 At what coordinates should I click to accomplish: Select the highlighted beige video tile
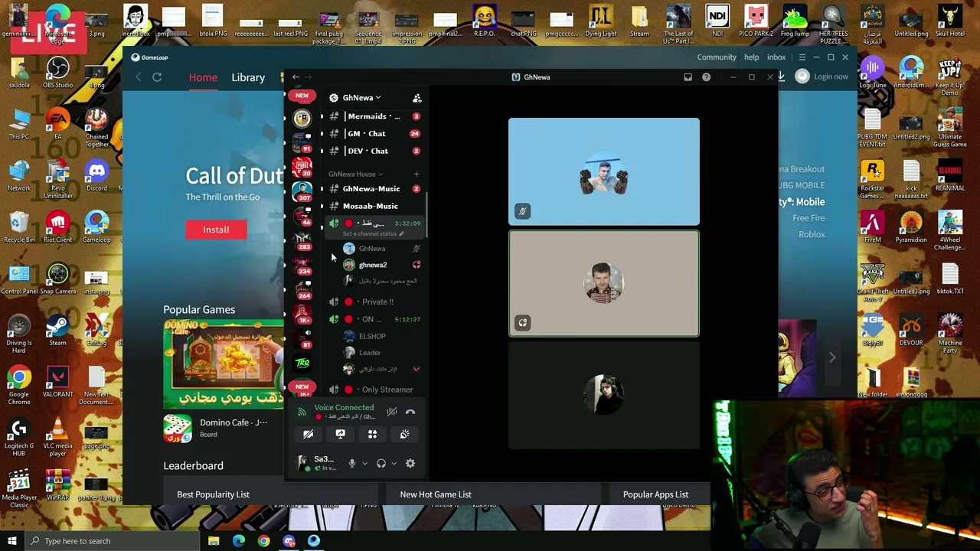(604, 283)
